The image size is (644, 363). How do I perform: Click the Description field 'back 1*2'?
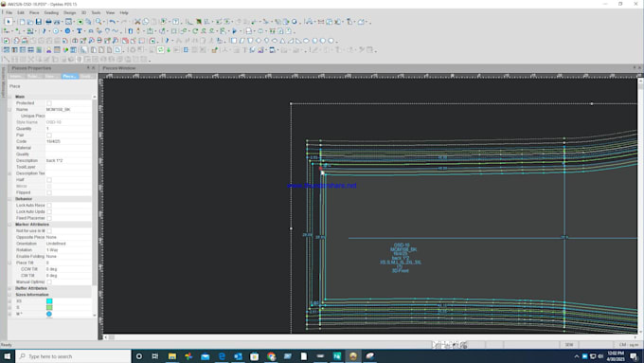(x=68, y=160)
